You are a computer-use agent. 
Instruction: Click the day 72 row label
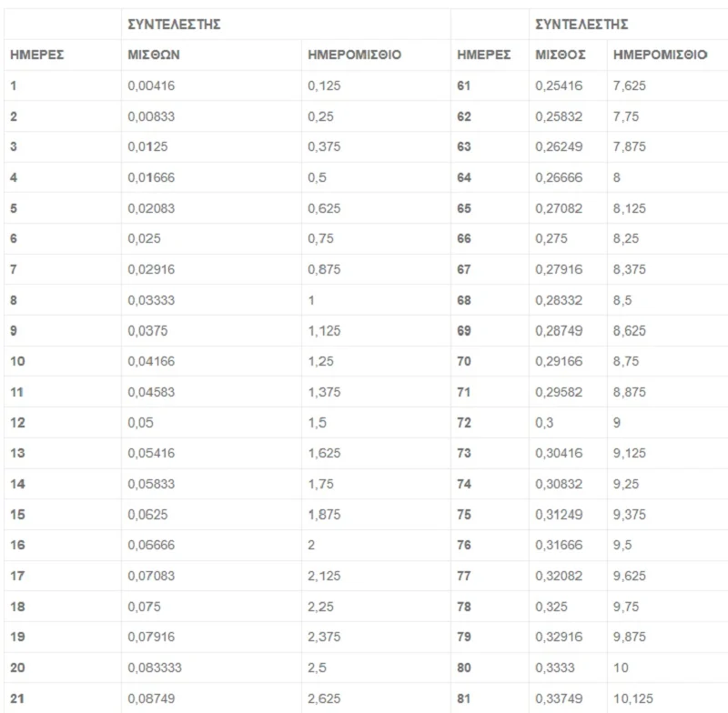click(464, 423)
